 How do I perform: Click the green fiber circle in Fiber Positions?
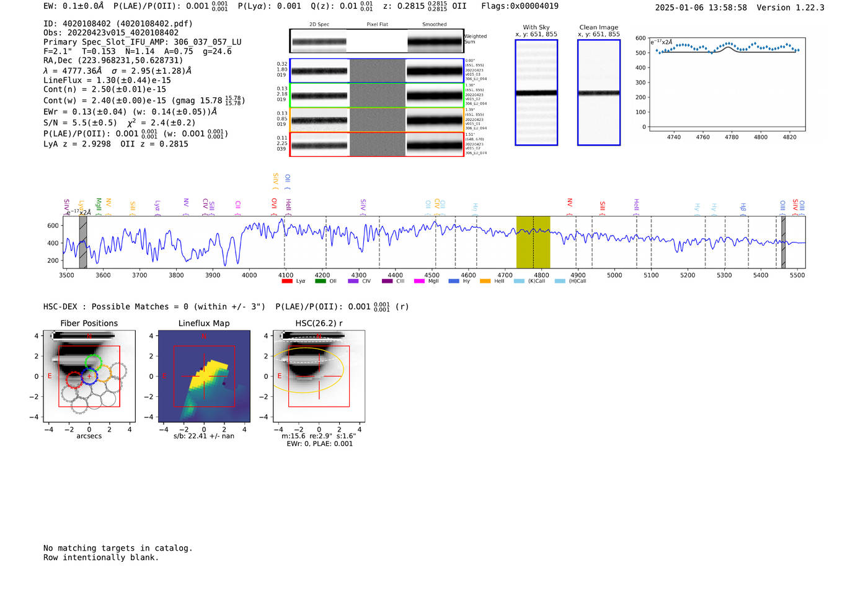click(x=94, y=362)
